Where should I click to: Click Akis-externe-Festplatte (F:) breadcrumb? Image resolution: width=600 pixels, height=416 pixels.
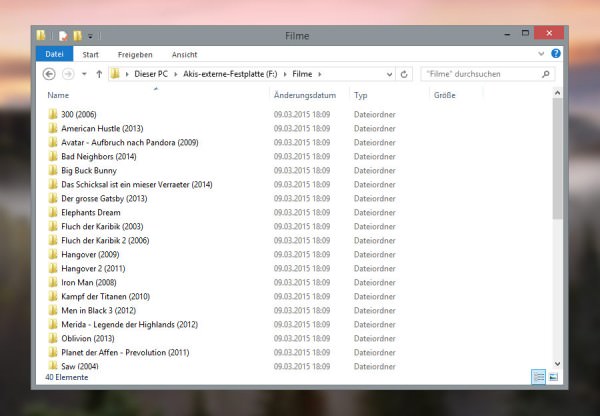[230, 74]
